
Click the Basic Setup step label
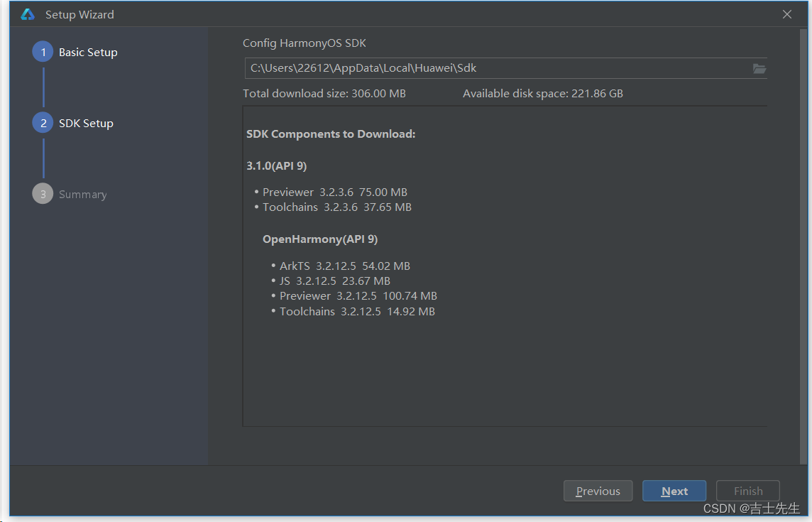88,53
